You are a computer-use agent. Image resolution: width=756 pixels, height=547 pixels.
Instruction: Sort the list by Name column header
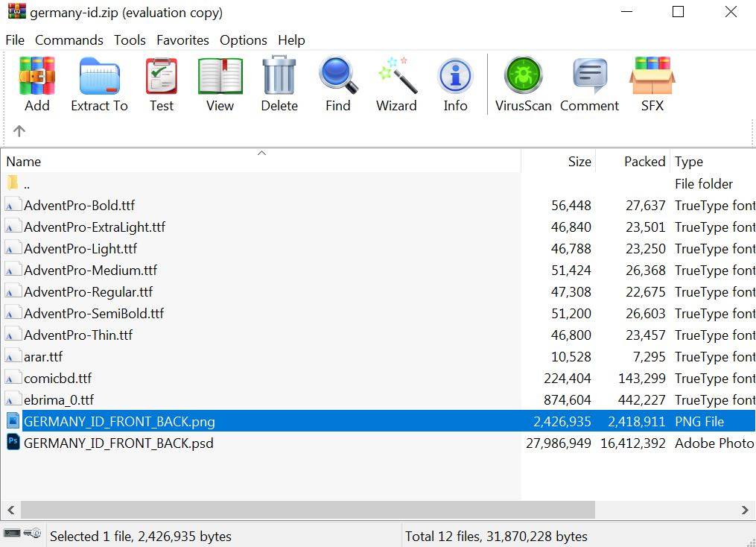(24, 162)
